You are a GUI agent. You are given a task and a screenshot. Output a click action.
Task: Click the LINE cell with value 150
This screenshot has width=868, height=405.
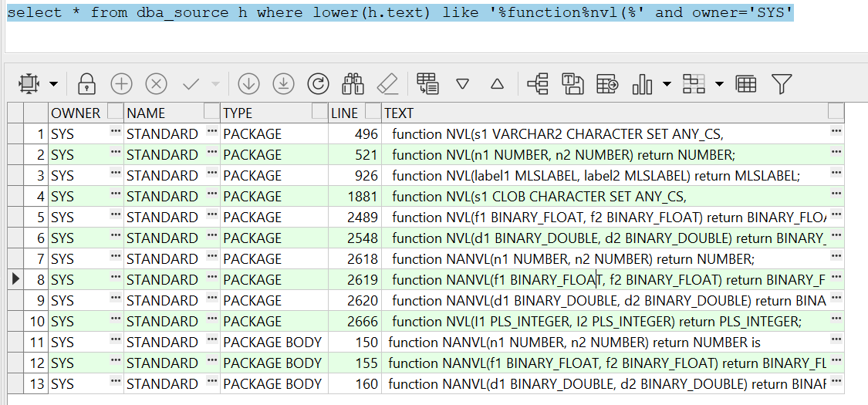tap(355, 343)
